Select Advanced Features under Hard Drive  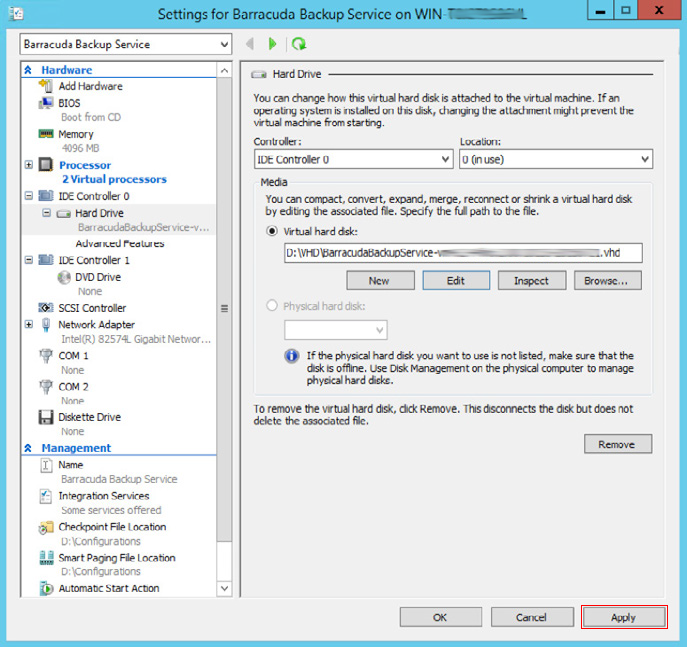[120, 243]
